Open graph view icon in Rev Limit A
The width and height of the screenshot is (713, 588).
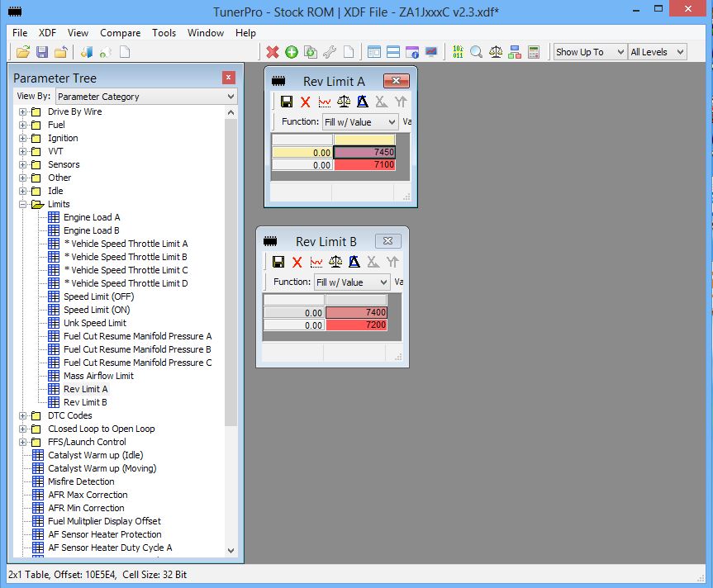coord(325,102)
